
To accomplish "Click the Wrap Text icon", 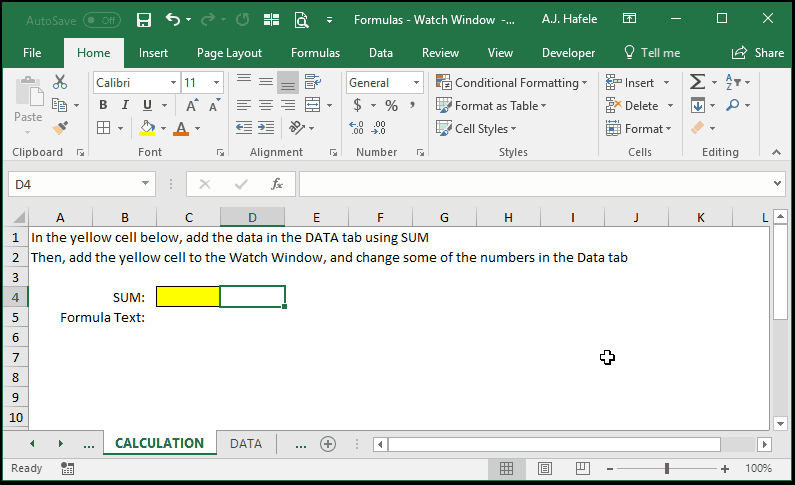I will pos(312,82).
